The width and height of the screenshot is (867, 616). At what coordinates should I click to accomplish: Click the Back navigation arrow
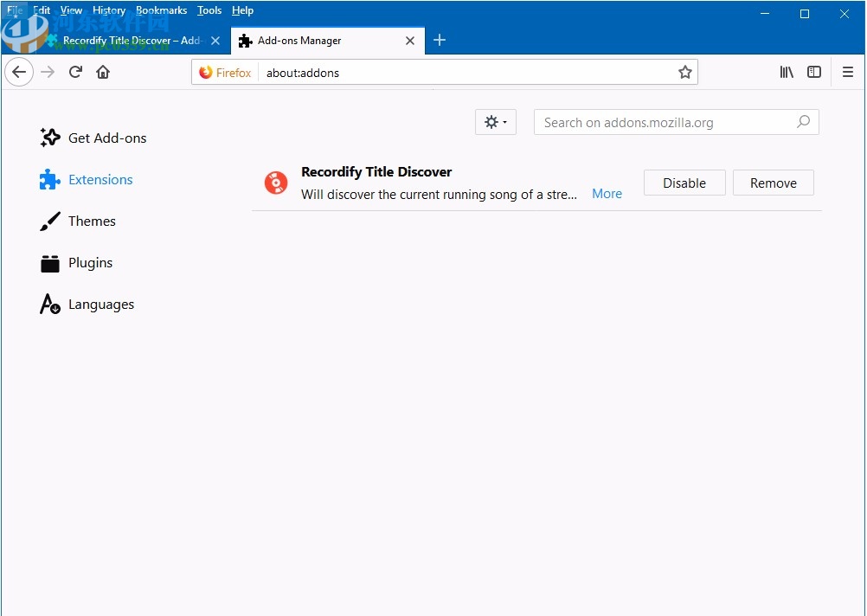19,73
